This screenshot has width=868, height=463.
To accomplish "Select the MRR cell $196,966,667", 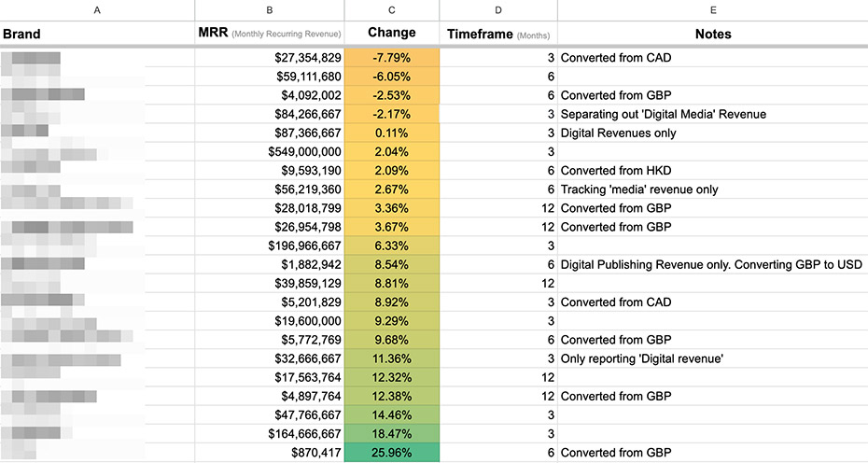I will [x=270, y=246].
